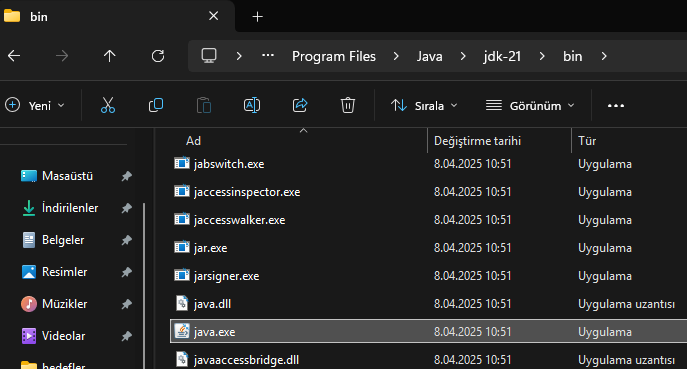Viewport: 687px width, 369px height.
Task: Open the Cut scissors tool
Action: pos(108,106)
